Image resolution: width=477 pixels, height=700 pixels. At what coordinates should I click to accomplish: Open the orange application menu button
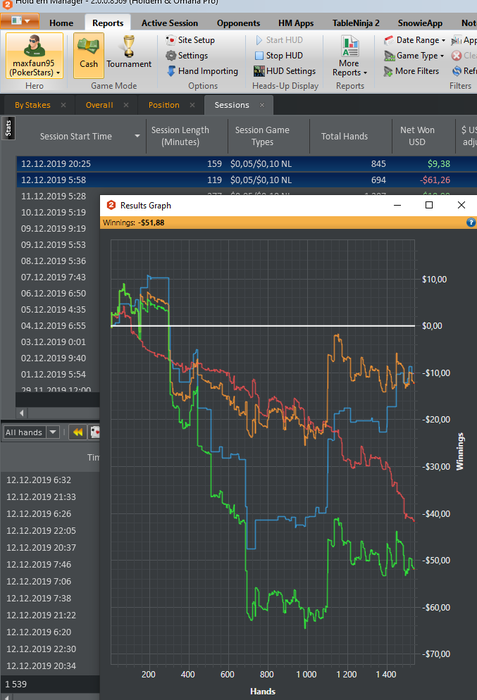[x=20, y=21]
